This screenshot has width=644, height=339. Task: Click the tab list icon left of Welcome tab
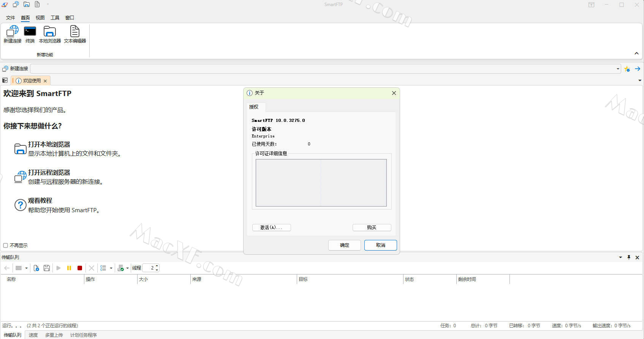tap(5, 80)
